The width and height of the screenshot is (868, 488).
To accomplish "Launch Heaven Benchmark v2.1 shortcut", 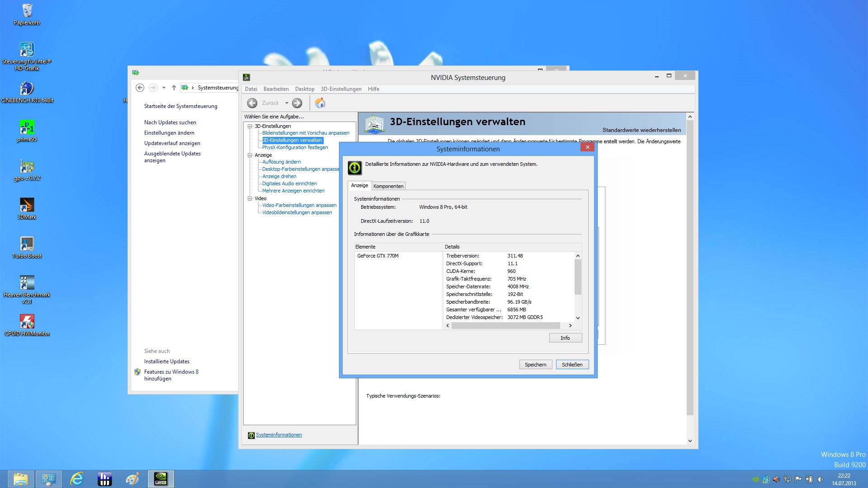I will click(x=27, y=289).
